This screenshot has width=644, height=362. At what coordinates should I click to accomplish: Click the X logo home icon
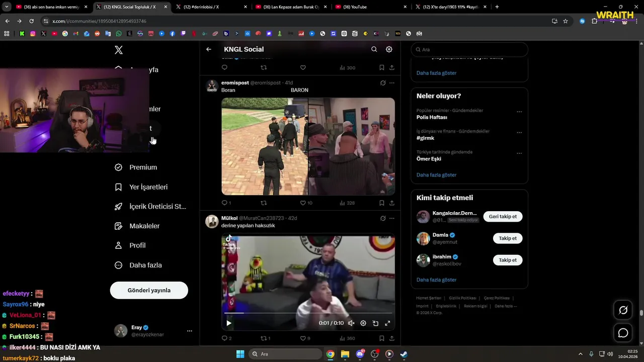[118, 50]
